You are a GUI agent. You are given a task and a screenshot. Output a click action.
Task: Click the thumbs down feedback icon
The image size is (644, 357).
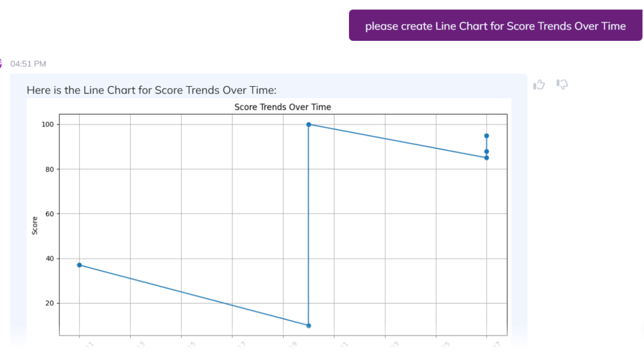pos(562,84)
